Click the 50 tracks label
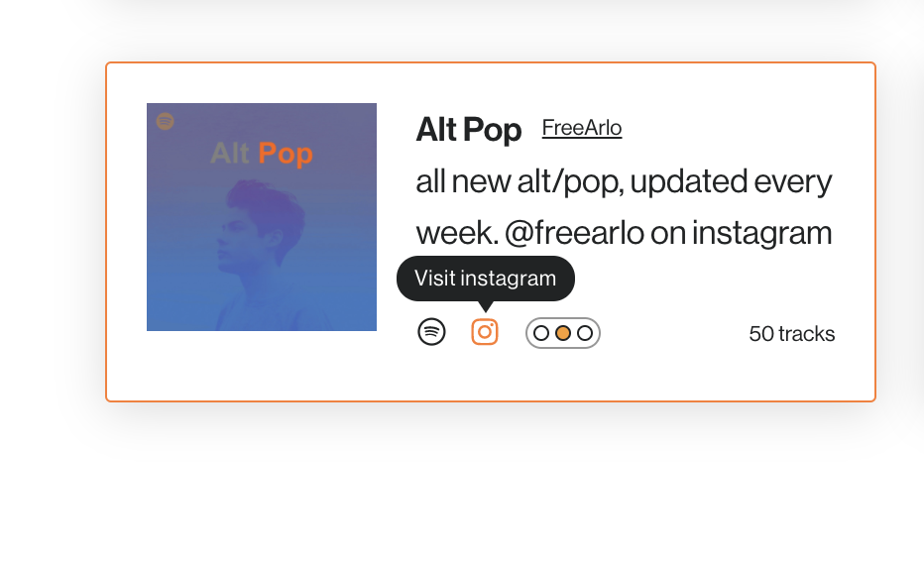The image size is (924, 565). click(x=791, y=334)
